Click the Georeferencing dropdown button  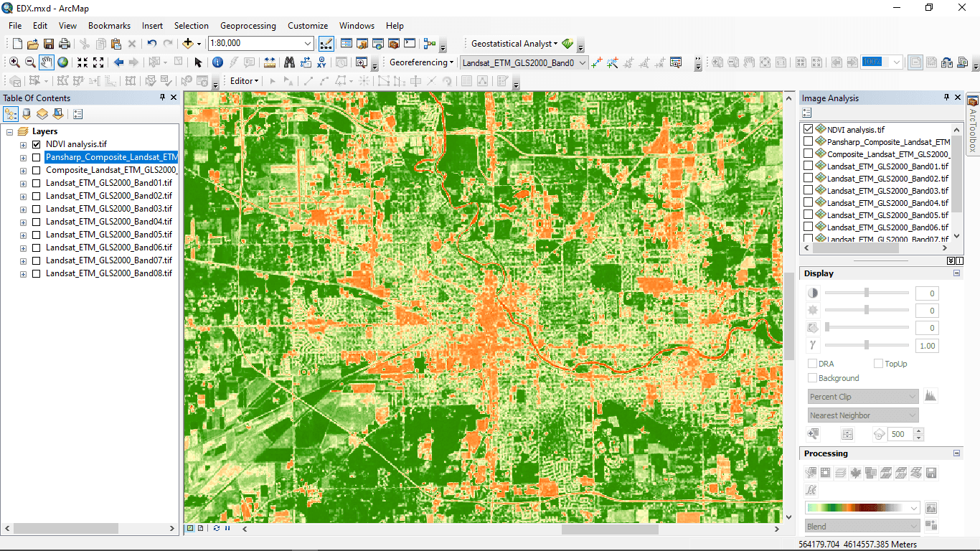click(x=421, y=62)
